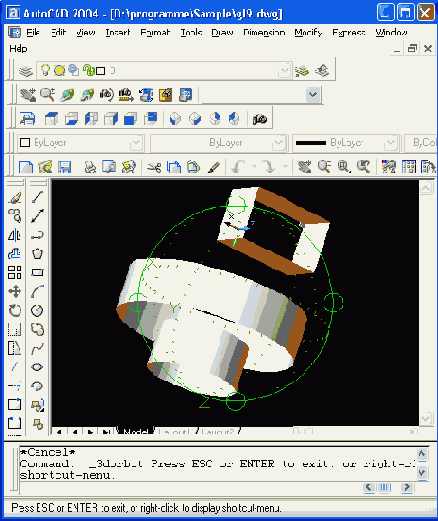This screenshot has height=521, width=438.
Task: Select the Erase tool in Modify toolbar
Action: 15,197
